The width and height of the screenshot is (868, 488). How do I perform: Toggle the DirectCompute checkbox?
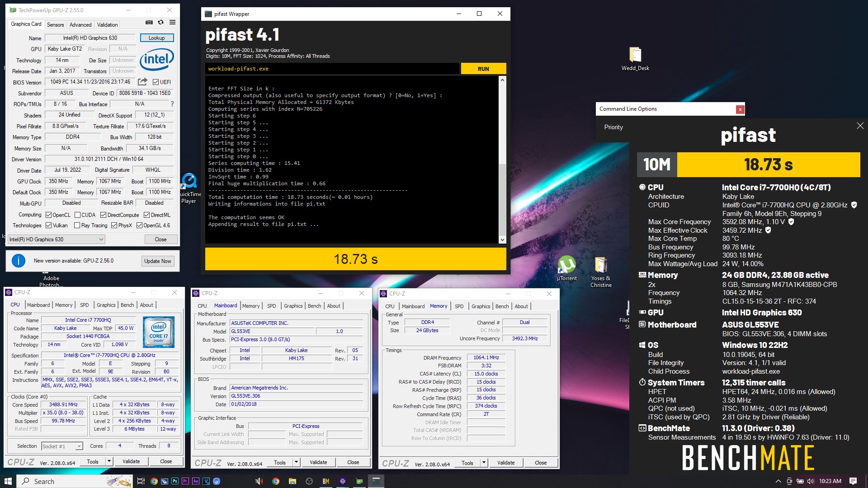103,215
